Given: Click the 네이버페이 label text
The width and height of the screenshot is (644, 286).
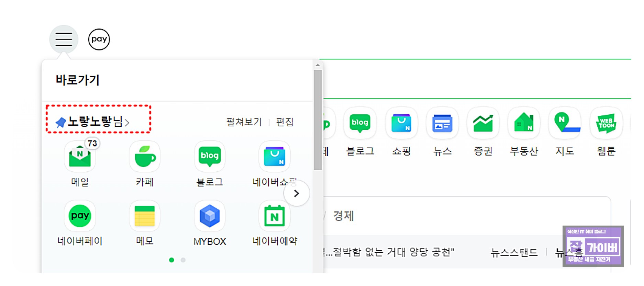Looking at the screenshot, I should (x=80, y=241).
